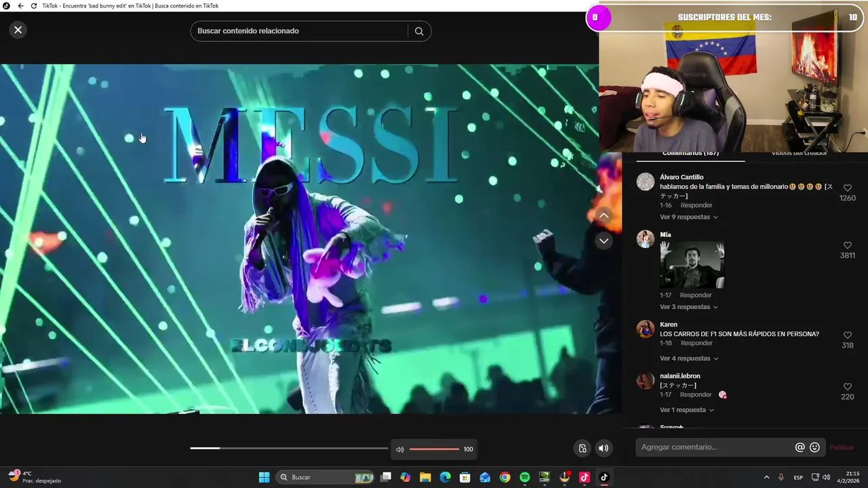Screen dimensions: 868x488
Task: Adjust the red volume slider at 100
Action: [435, 449]
